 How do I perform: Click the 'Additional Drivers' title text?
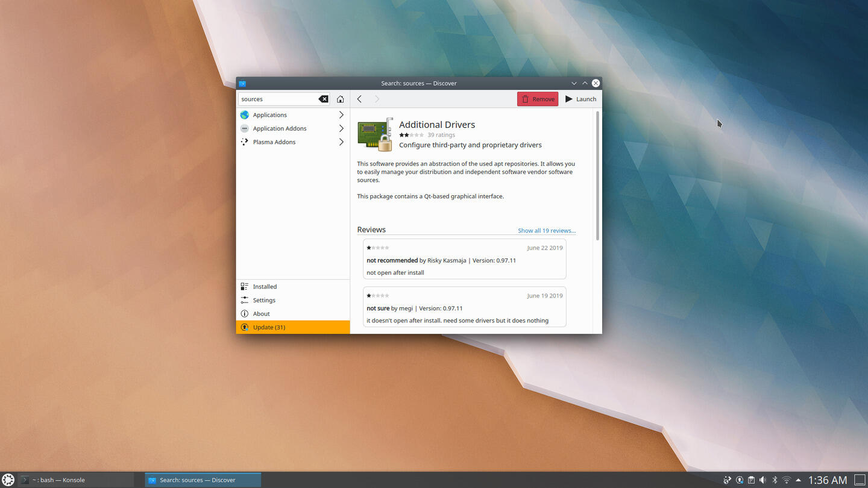pyautogui.click(x=437, y=125)
